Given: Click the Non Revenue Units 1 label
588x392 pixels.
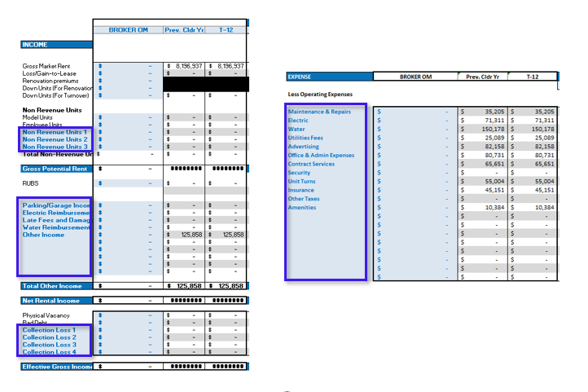Looking at the screenshot, I should [55, 132].
